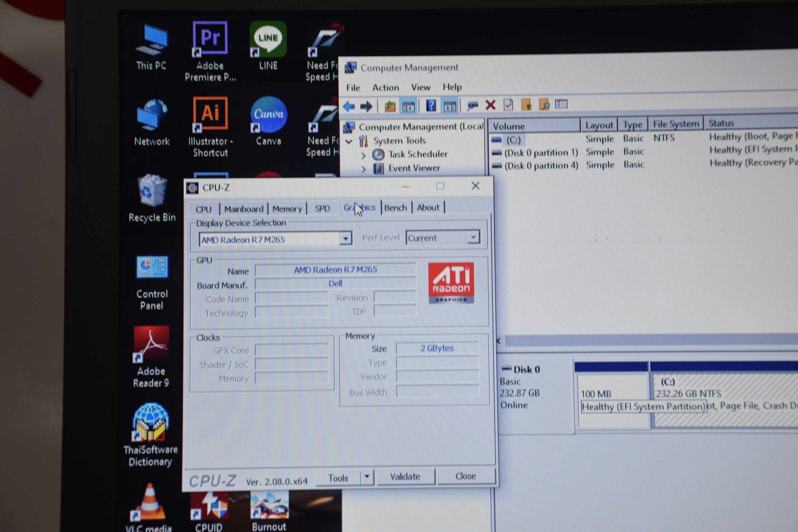Select the (Disk 0 partition 1) volume row
The width and height of the screenshot is (798, 532).
click(x=645, y=151)
